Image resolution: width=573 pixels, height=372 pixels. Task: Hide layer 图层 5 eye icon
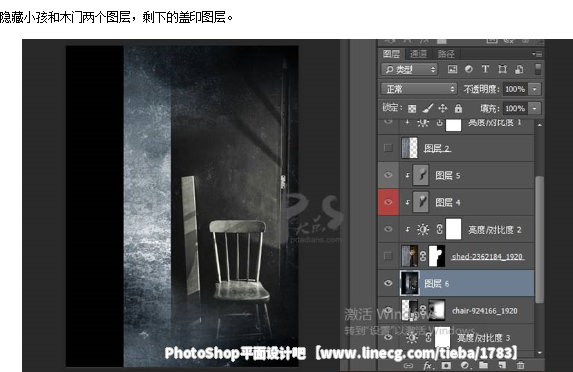click(x=388, y=175)
